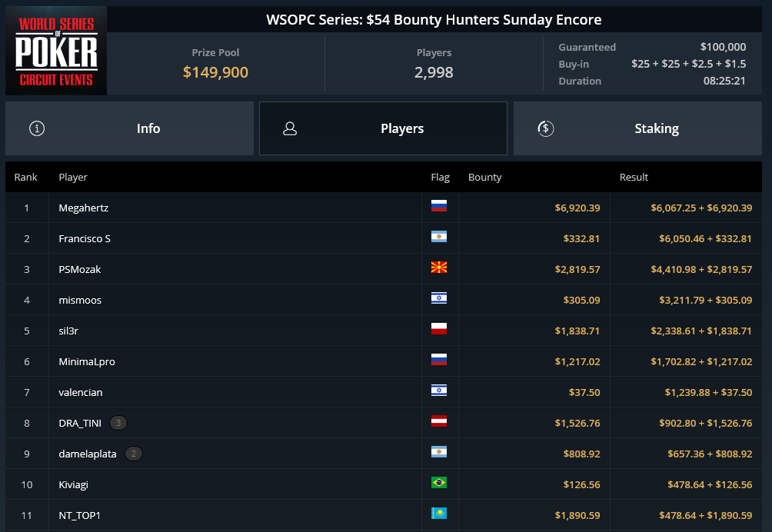Click the $149,900 Prize Pool value
The image size is (772, 532).
215,72
